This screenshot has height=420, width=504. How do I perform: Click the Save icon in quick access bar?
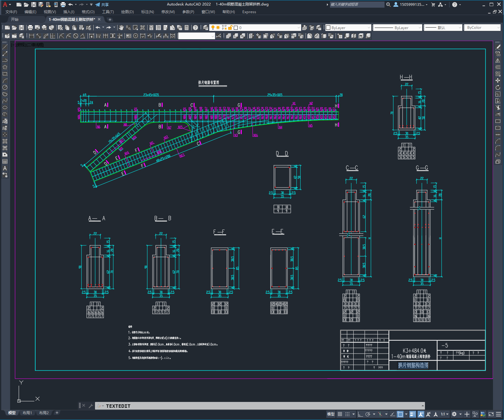pos(34,5)
